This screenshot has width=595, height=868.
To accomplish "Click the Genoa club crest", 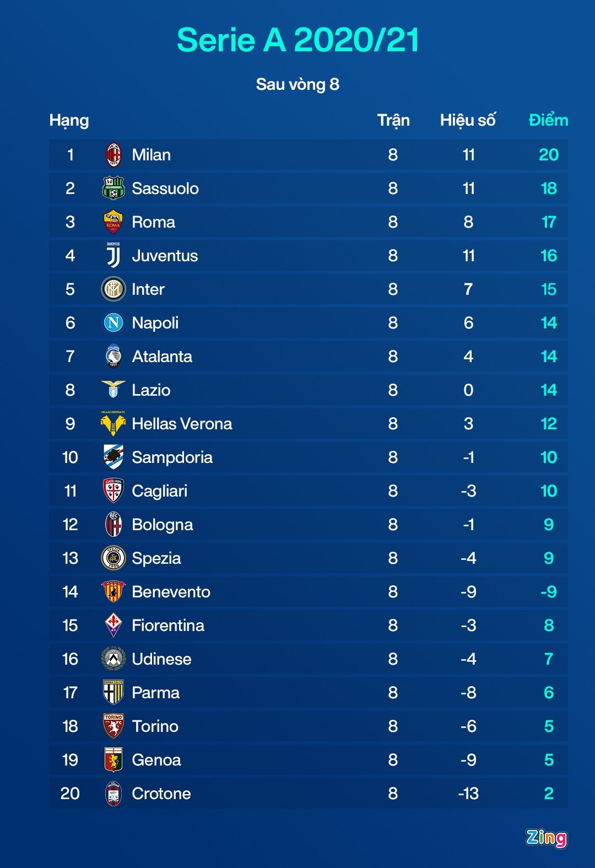I will [113, 760].
